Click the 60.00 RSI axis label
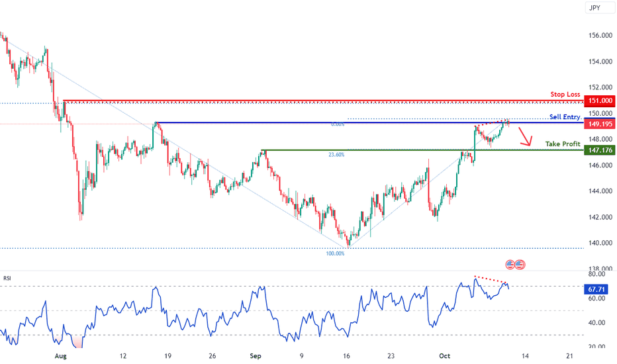This screenshot has height=364, width=617. [x=596, y=298]
